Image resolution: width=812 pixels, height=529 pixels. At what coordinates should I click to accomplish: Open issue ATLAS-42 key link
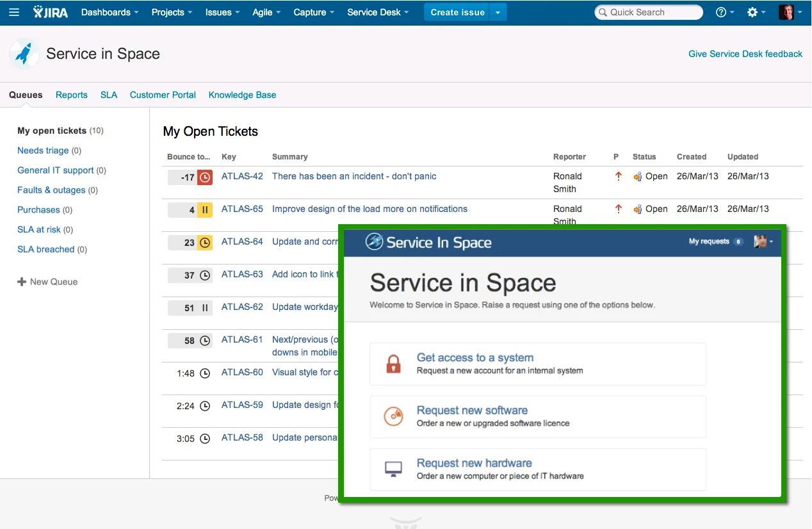pyautogui.click(x=242, y=176)
